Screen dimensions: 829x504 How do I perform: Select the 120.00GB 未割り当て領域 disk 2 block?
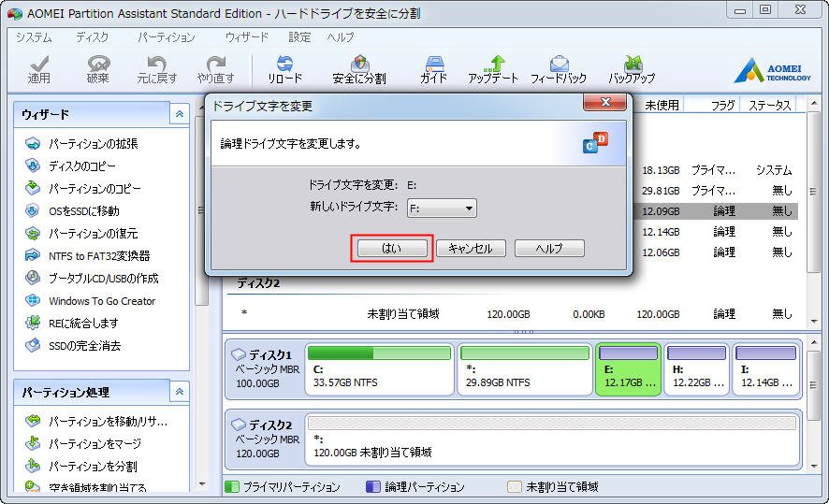pos(552,439)
